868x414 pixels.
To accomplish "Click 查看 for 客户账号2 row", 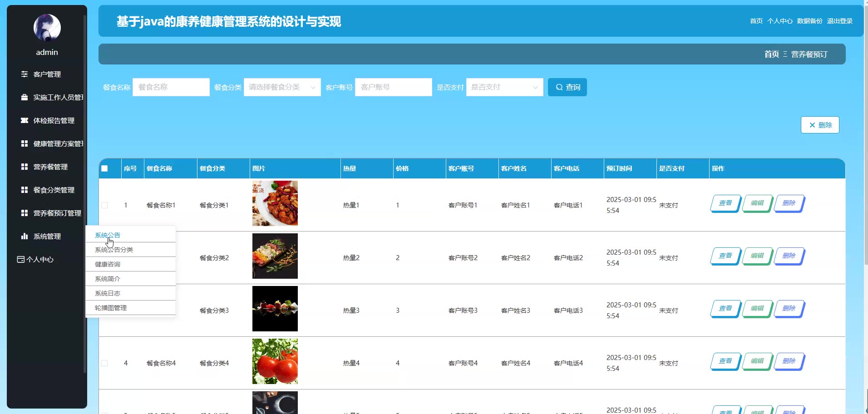I will coord(725,256).
